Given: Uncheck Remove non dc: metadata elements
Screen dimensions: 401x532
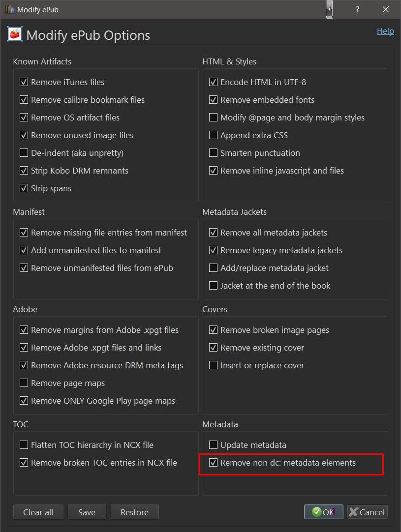Looking at the screenshot, I should [213, 463].
